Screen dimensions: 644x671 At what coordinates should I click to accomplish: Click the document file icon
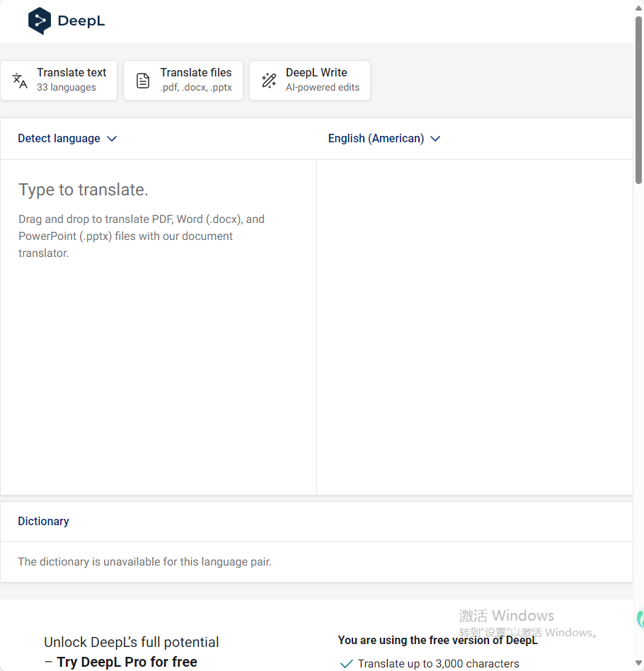pos(142,81)
